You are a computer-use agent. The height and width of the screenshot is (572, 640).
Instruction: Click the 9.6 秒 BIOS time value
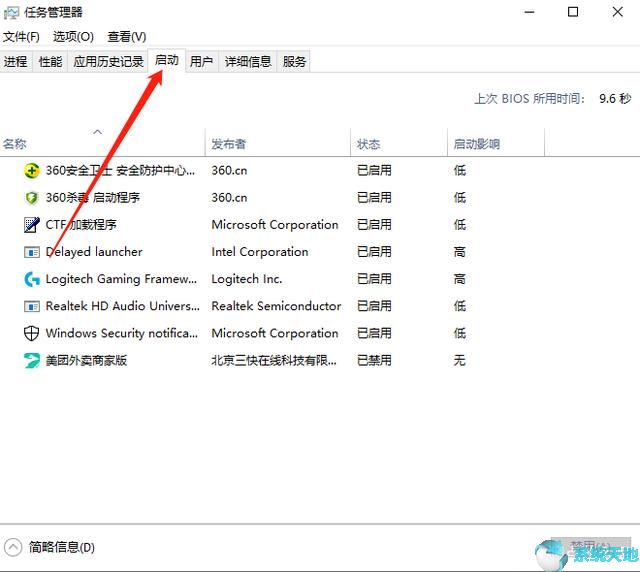(615, 98)
